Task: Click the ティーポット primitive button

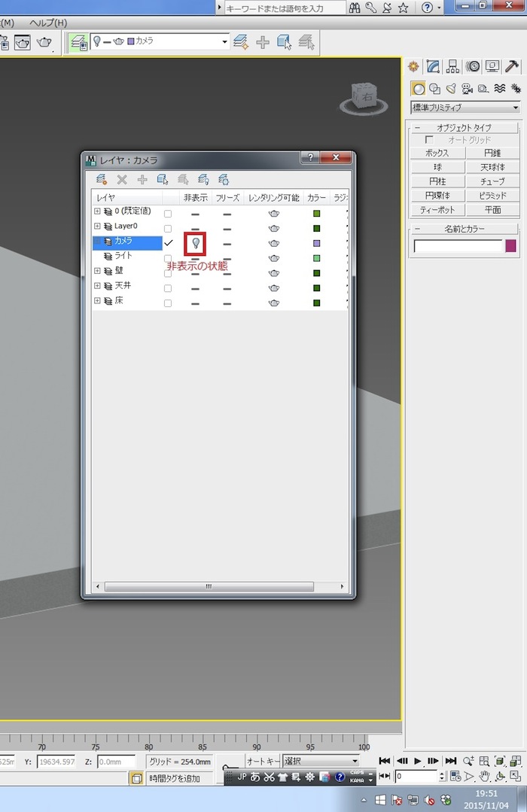Action: pos(437,210)
